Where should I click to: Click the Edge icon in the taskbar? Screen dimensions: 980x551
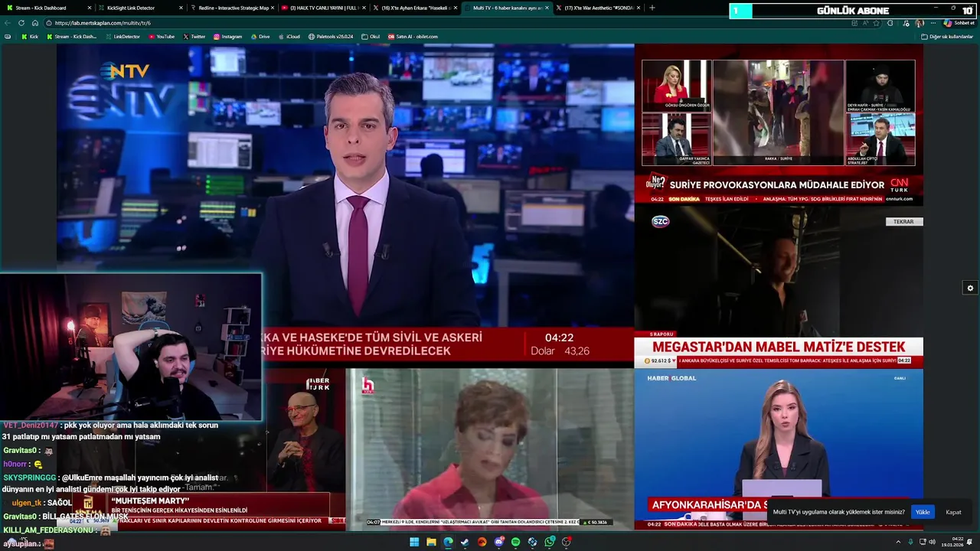tap(448, 542)
